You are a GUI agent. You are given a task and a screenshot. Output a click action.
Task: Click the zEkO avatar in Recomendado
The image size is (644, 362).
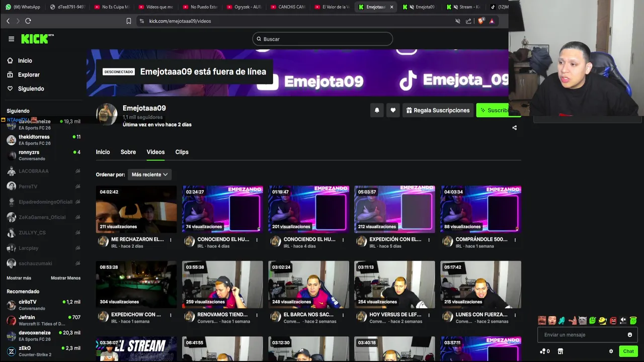[x=11, y=351]
